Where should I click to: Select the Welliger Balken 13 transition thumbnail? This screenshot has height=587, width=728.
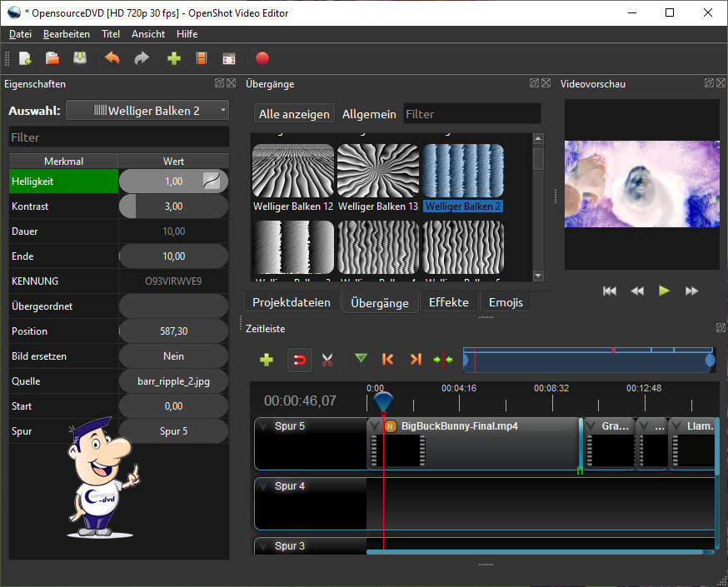click(x=376, y=172)
